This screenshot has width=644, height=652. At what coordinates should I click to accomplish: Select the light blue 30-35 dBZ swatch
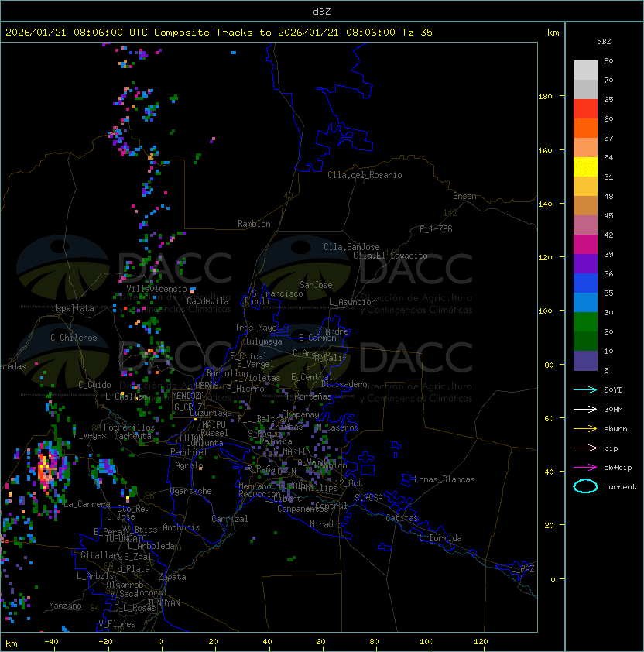(x=585, y=302)
